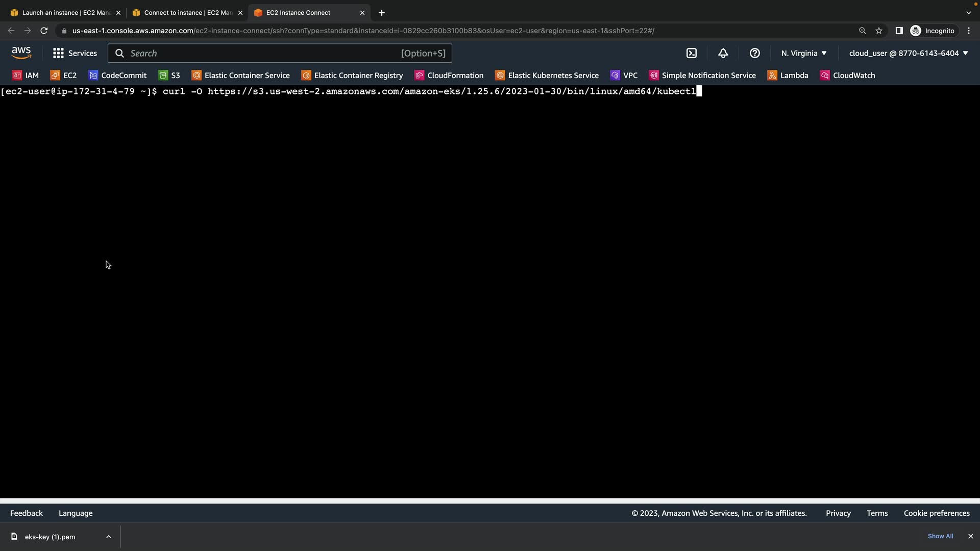Image resolution: width=980 pixels, height=551 pixels.
Task: Click the AWS logo home icon
Action: 21,53
